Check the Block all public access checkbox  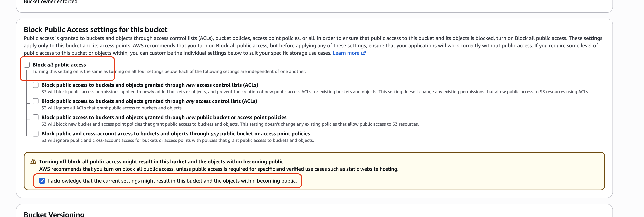pos(27,65)
